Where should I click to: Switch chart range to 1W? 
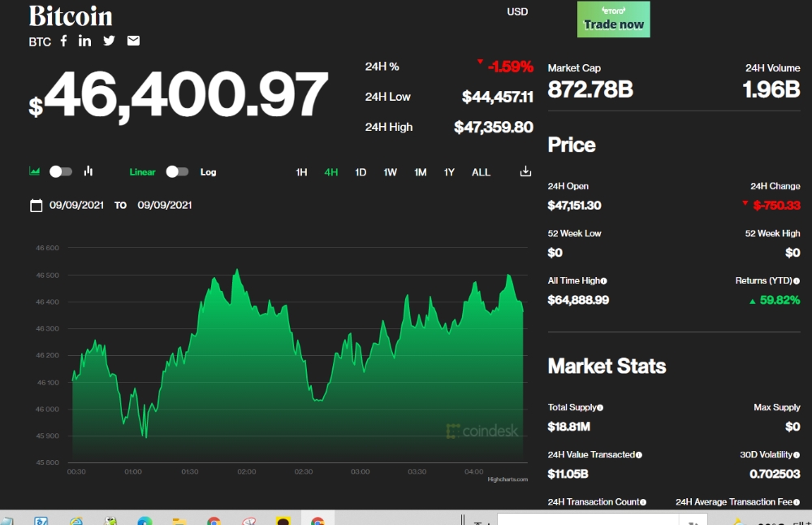pyautogui.click(x=390, y=172)
